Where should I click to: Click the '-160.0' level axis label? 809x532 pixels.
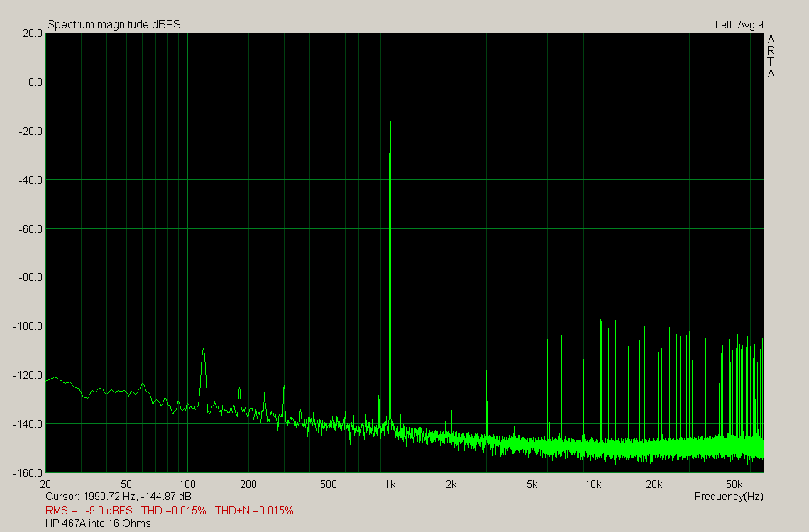[28, 472]
